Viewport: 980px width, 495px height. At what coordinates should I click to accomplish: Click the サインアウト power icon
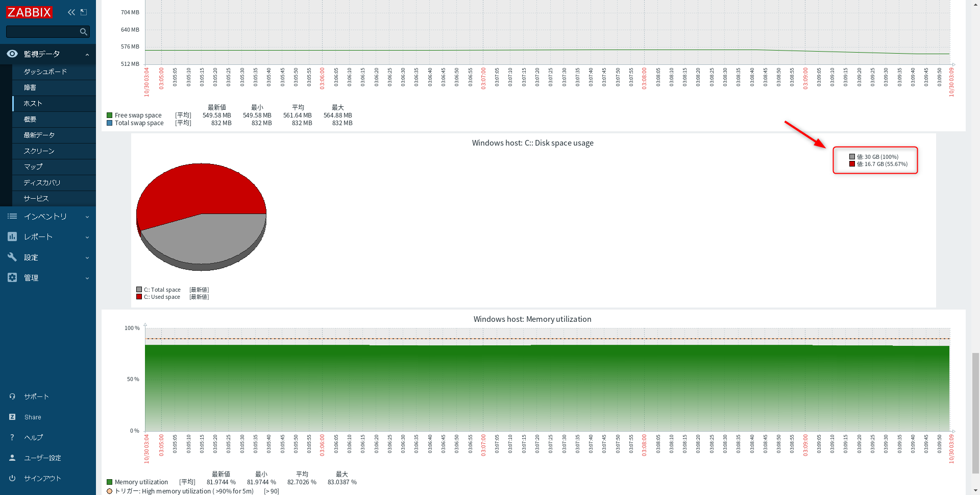[12, 478]
